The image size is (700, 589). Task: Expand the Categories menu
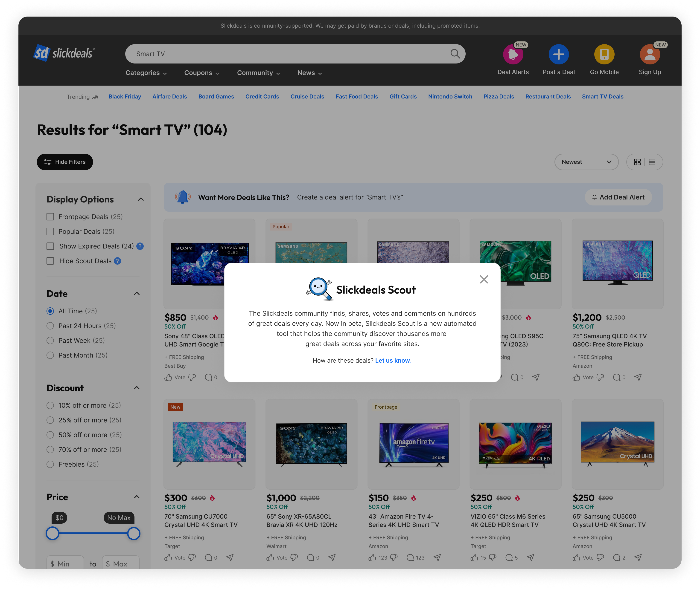(x=146, y=73)
